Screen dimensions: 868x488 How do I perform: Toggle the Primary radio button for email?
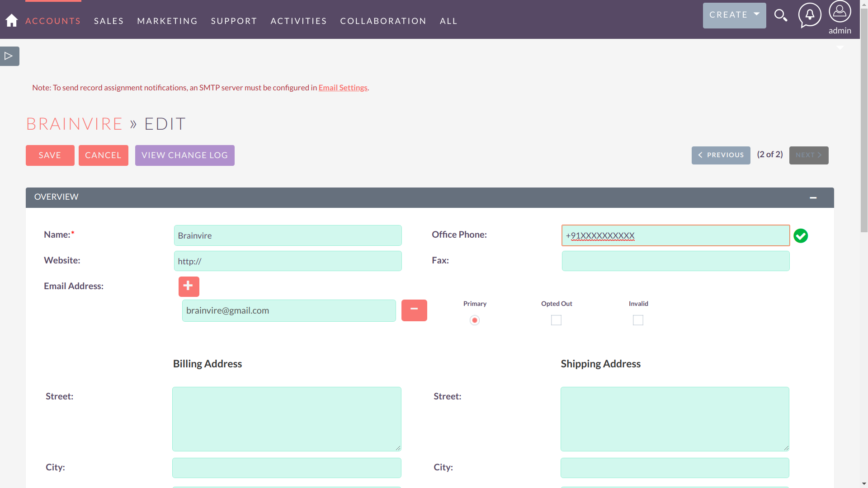tap(475, 320)
